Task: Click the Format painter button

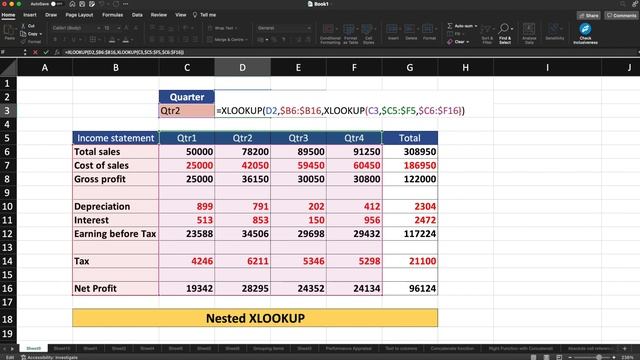Action: point(31,42)
